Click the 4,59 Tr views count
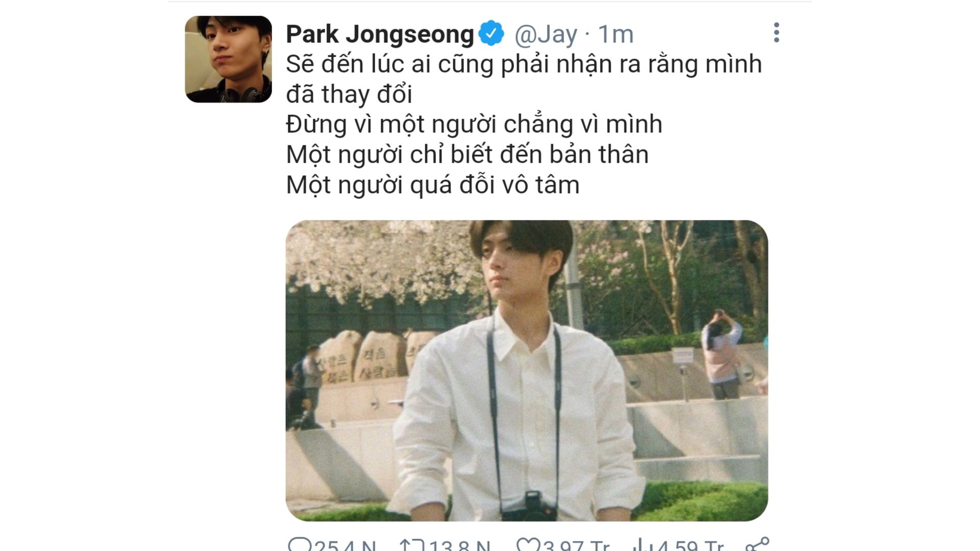The image size is (980, 551). tap(689, 545)
